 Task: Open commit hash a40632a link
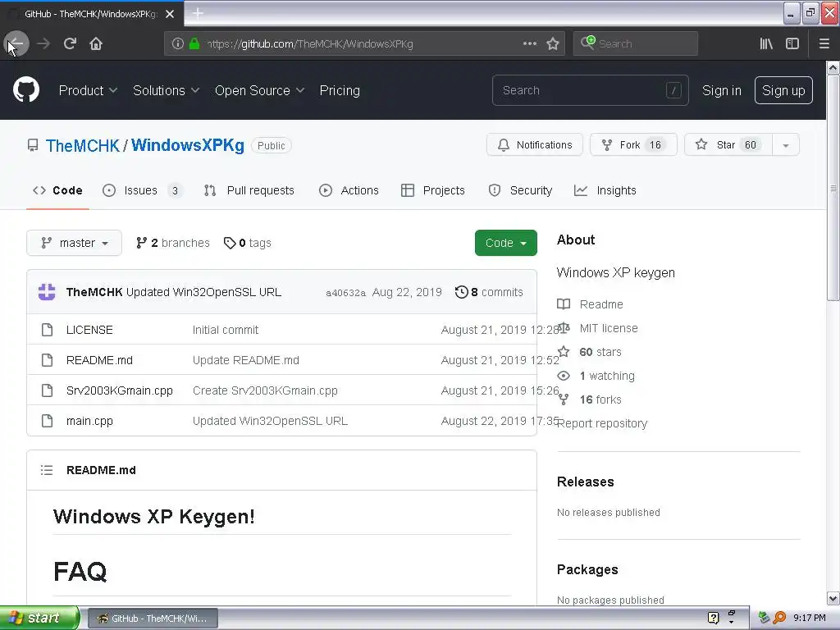[x=345, y=293]
